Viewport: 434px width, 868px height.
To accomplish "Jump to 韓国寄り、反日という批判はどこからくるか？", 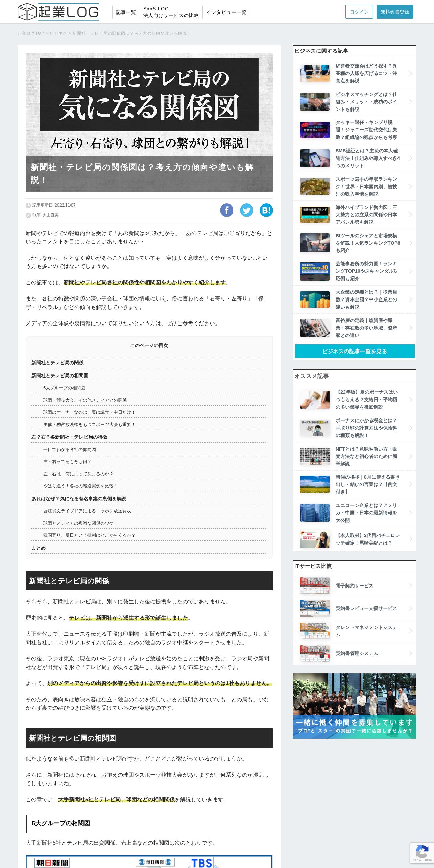I will (89, 535).
